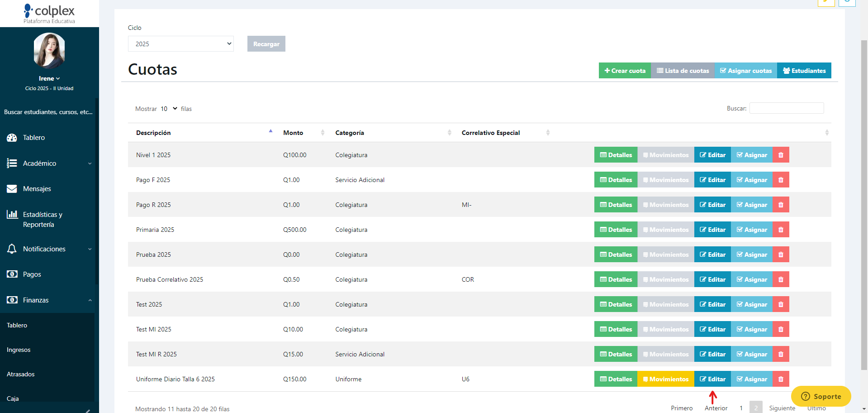This screenshot has width=868, height=413.
Task: Delete the Test MI R 2025 row
Action: (x=781, y=354)
